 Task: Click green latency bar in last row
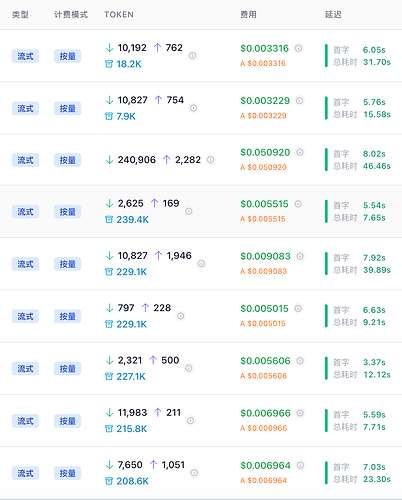(x=326, y=473)
